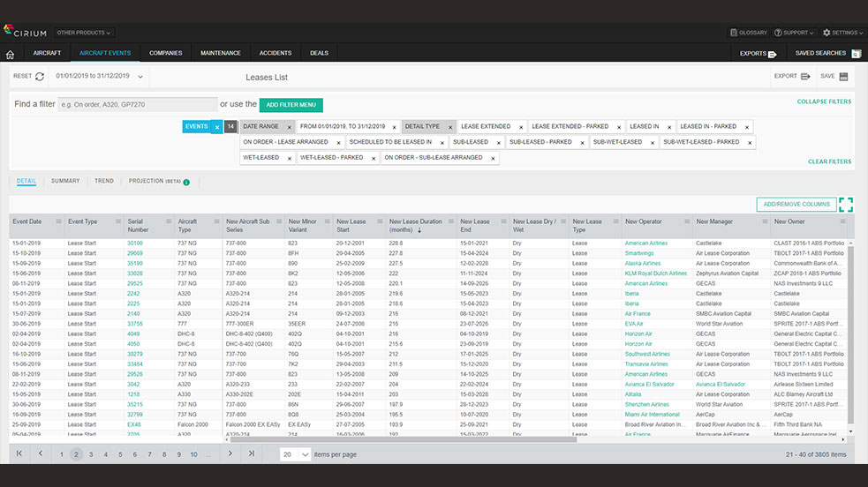Image resolution: width=868 pixels, height=487 pixels.
Task: Remove the Events filter group
Action: (x=217, y=127)
